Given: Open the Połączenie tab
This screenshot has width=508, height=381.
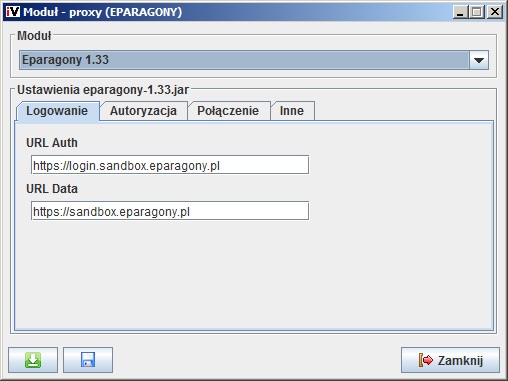Looking at the screenshot, I should 228,111.
